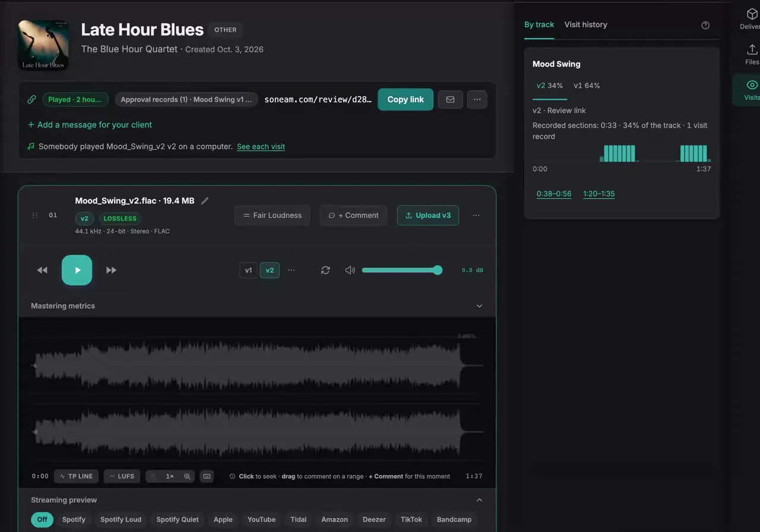Expand the Mastering metrics section
Viewport: 760px width, 532px height.
[257, 306]
